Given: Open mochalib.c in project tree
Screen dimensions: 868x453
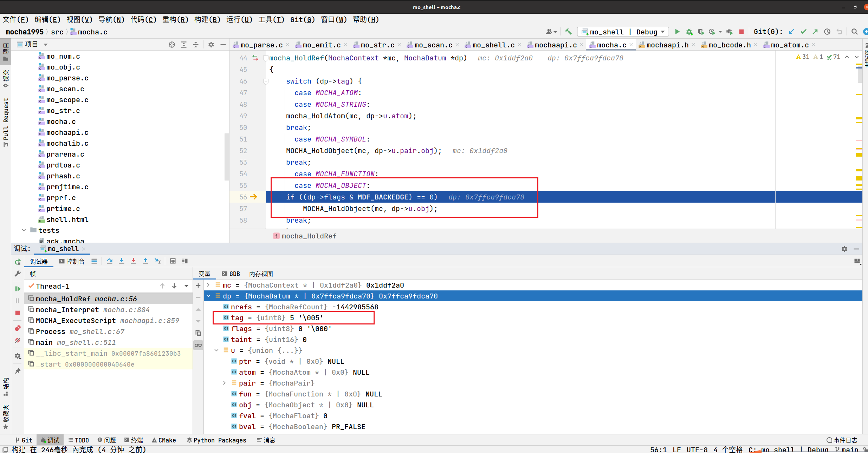Looking at the screenshot, I should point(67,143).
